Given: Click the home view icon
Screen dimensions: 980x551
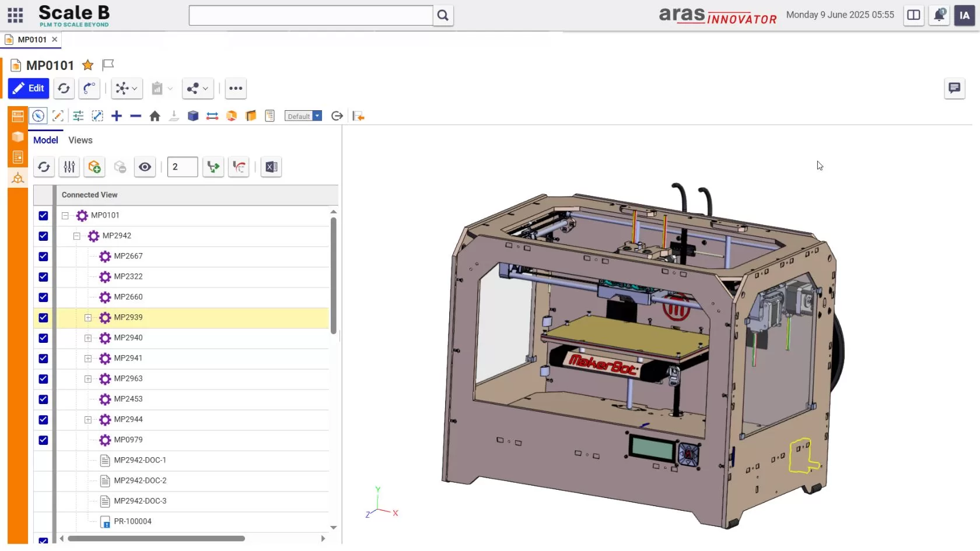Looking at the screenshot, I should pos(155,115).
